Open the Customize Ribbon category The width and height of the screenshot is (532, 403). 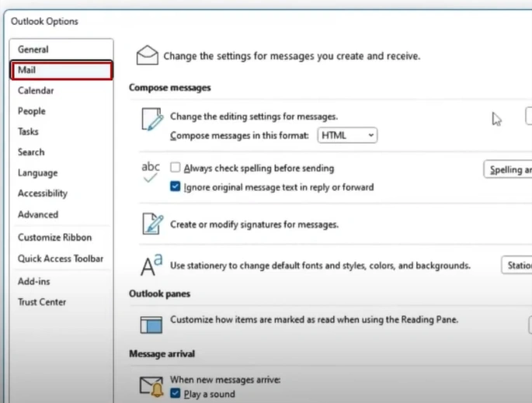click(61, 238)
